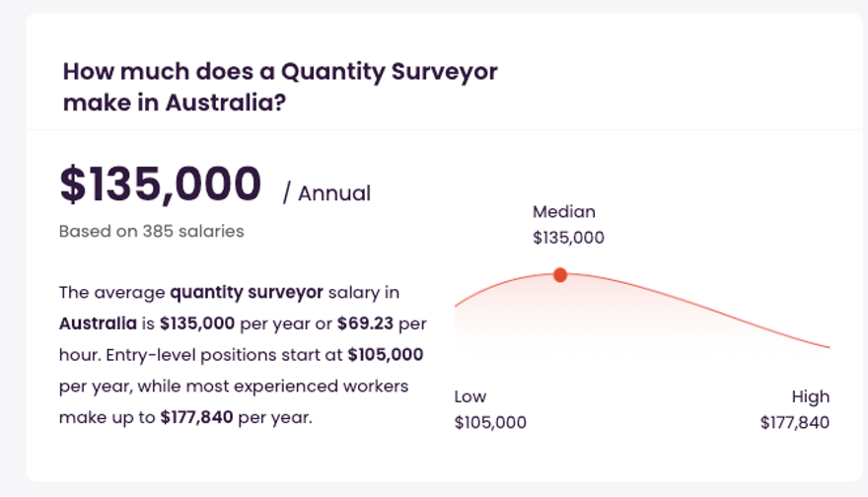Click the $105,000 value under Low
Image resolution: width=868 pixels, height=497 pixels.
click(490, 423)
